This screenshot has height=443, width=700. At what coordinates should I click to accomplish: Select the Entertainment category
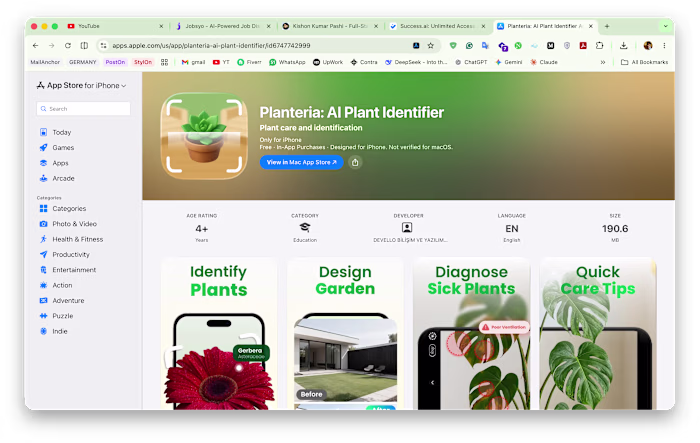pos(67,270)
